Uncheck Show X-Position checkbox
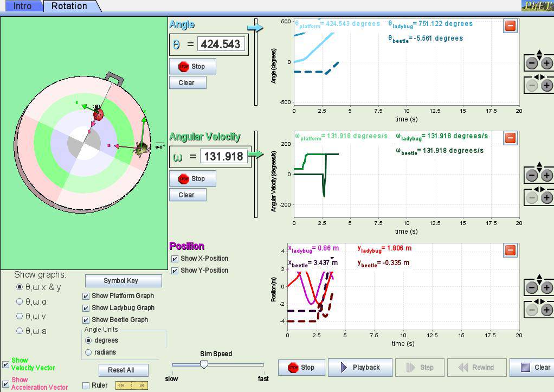 click(175, 259)
